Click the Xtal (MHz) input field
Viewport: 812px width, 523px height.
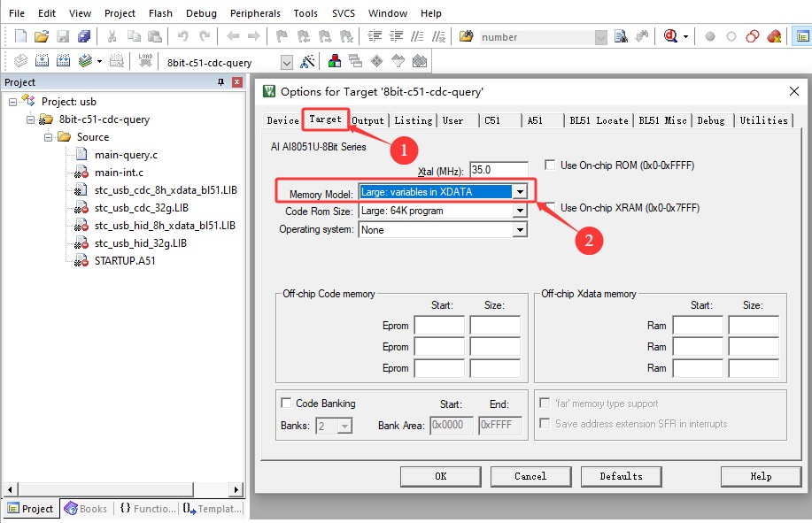(x=500, y=169)
